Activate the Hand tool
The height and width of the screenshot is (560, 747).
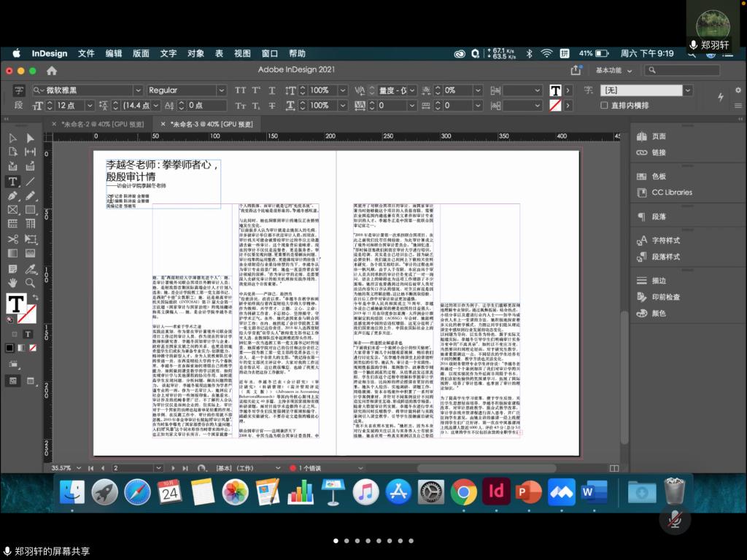click(12, 282)
